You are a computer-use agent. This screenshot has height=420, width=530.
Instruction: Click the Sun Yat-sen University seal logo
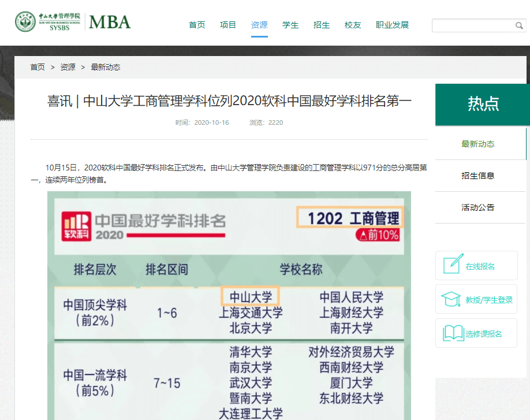(x=25, y=21)
